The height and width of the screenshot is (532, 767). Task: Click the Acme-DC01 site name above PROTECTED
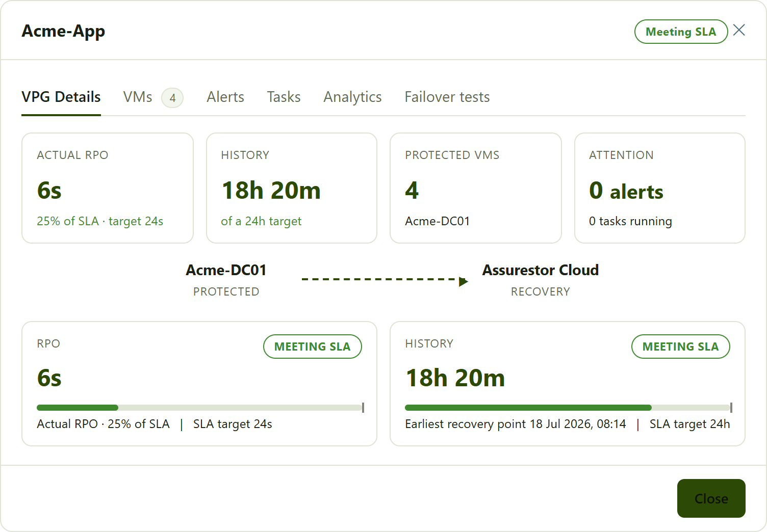click(226, 270)
